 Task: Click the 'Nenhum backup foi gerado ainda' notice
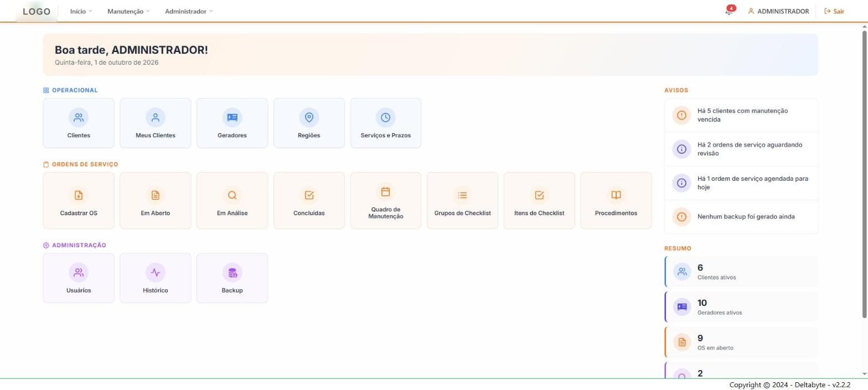tap(741, 217)
